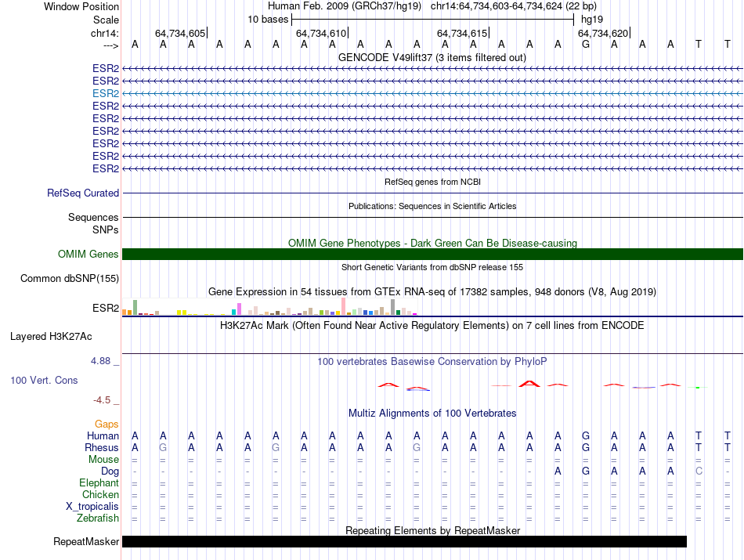Click 'Human Feb. 2009 (GRCh37/hg19)' header text

pos(345,6)
